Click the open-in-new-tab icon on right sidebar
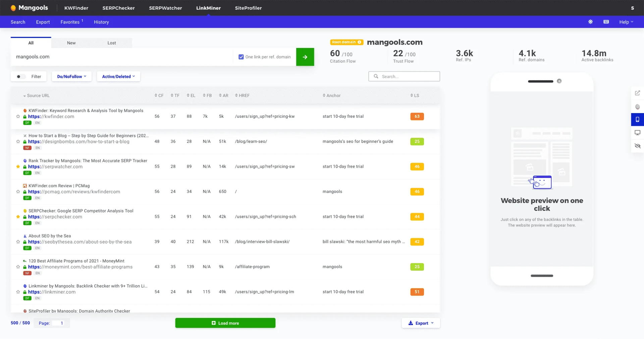 pos(638,93)
